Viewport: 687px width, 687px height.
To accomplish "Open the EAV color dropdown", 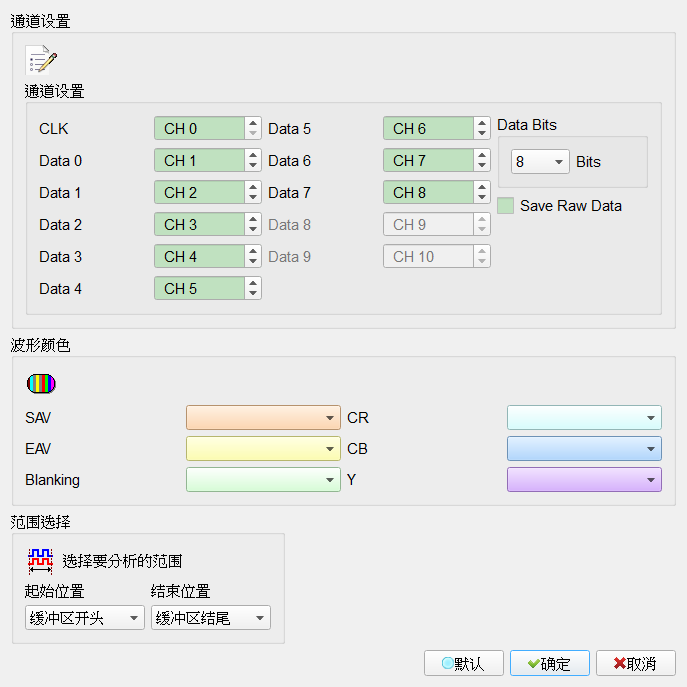I will pos(263,449).
